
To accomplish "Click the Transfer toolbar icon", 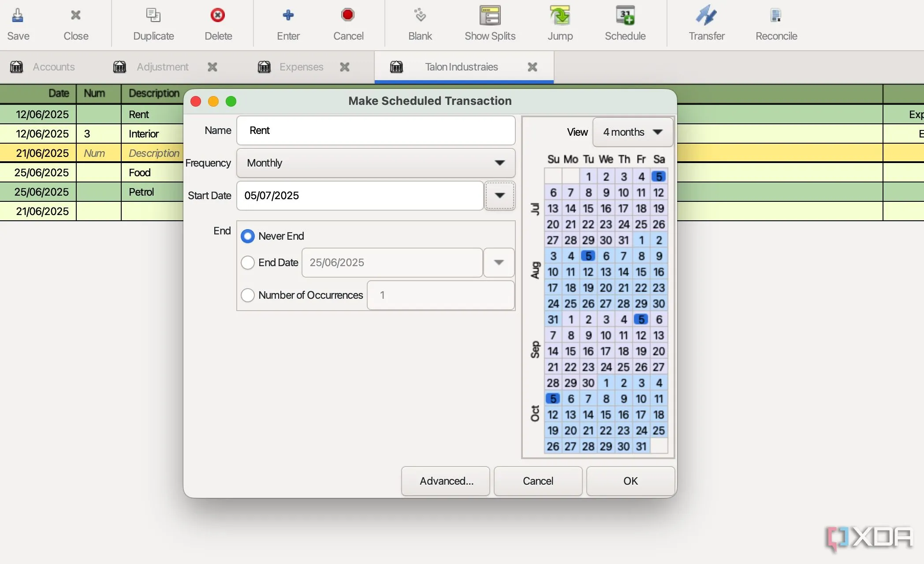I will 706,16.
